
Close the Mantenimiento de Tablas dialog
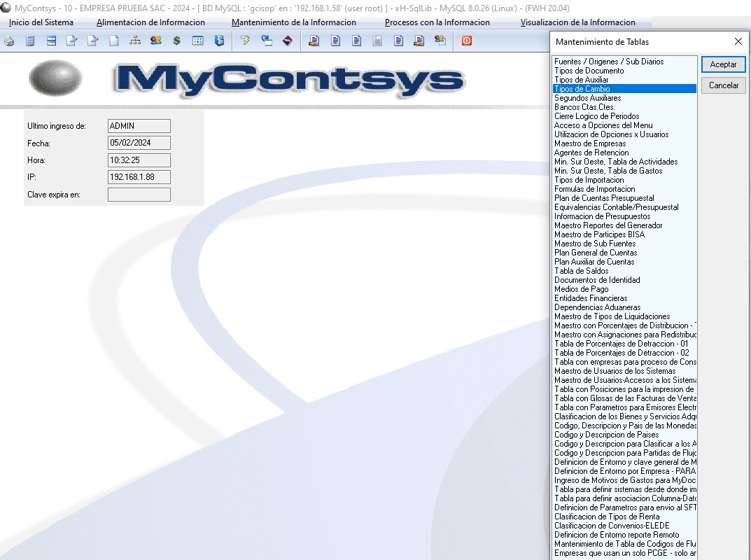coord(738,41)
